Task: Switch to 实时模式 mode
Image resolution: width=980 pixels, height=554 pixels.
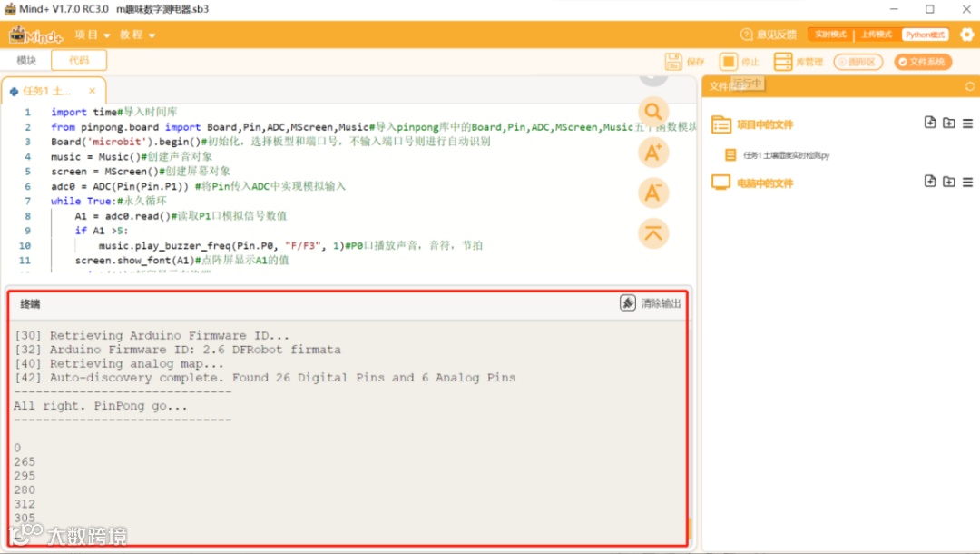Action: click(x=830, y=35)
